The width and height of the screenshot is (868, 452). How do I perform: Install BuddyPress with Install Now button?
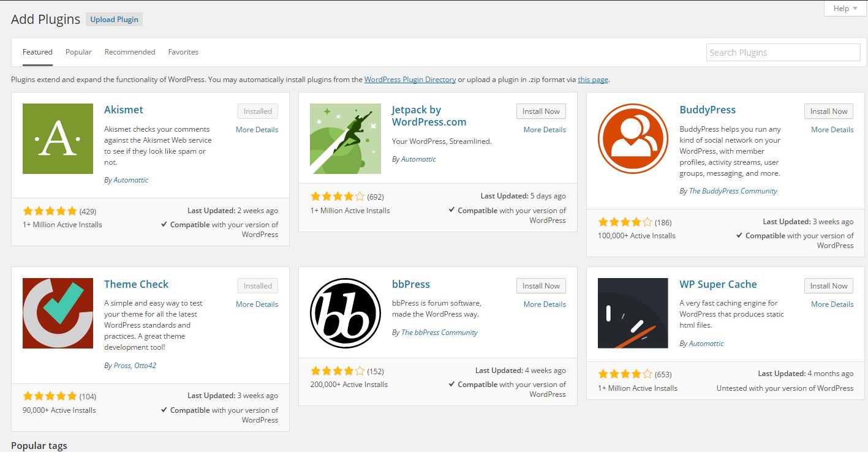click(829, 111)
